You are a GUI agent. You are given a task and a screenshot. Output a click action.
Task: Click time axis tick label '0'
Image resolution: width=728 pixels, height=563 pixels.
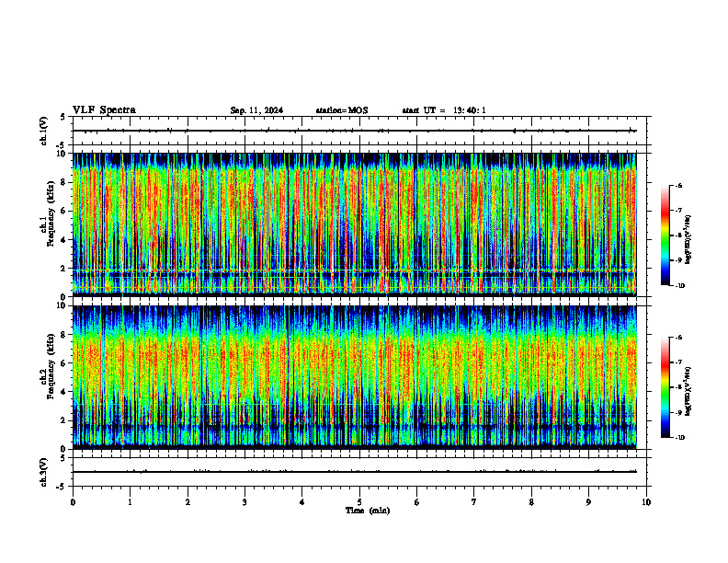73,502
